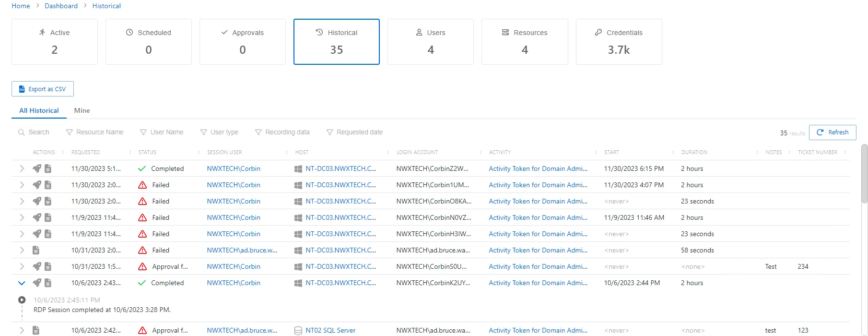This screenshot has height=336, width=868.
Task: Open the Active sessions card
Action: (55, 42)
